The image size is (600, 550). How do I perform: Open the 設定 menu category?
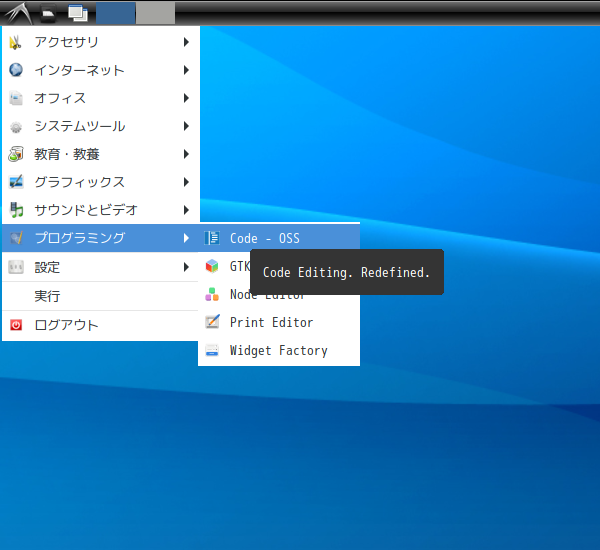point(101,267)
